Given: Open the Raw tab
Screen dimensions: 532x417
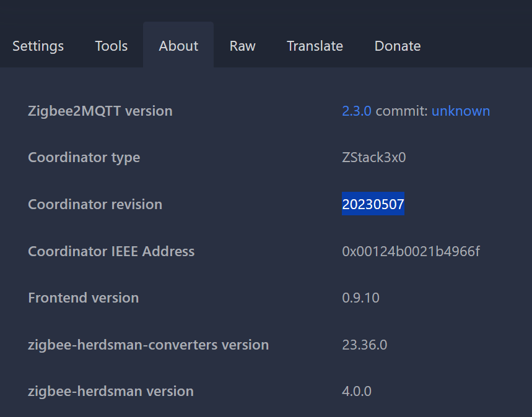Looking at the screenshot, I should point(243,46).
